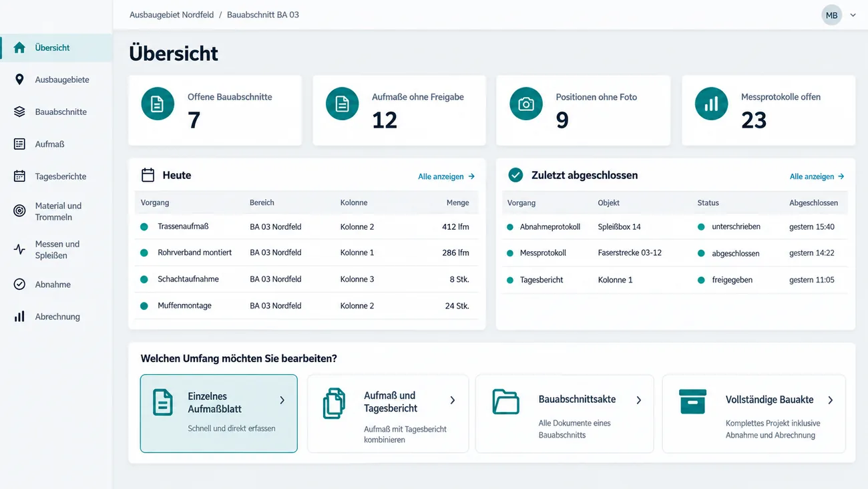Screen dimensions: 868x489
Task: Click the check icon beside Zuletzt abgeschlossen
Action: coord(515,175)
